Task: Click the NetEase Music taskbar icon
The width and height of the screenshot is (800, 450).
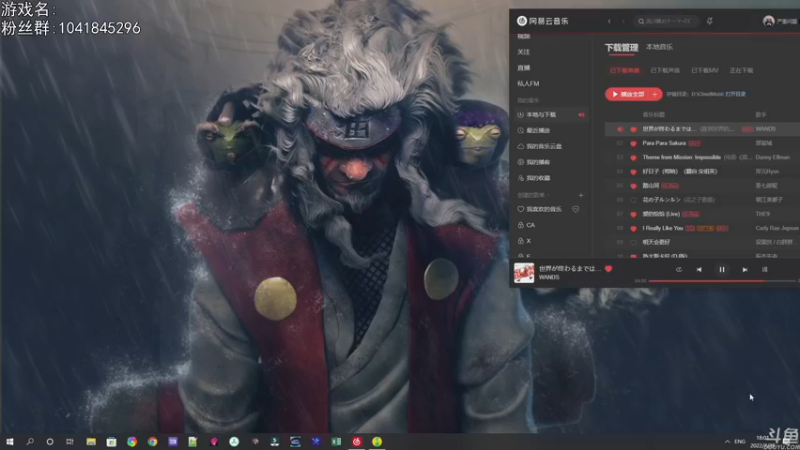Action: click(x=357, y=441)
